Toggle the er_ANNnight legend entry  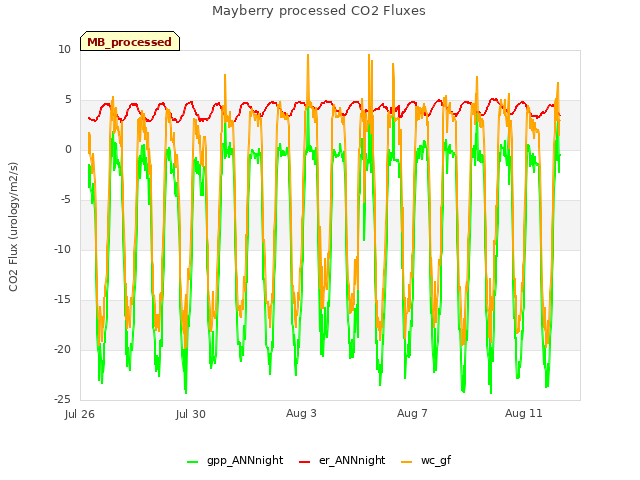tap(342, 460)
